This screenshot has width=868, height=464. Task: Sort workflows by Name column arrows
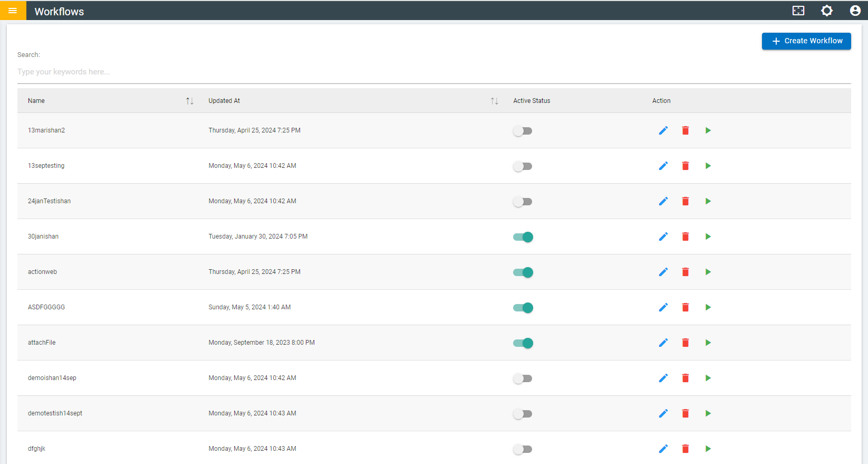click(190, 101)
